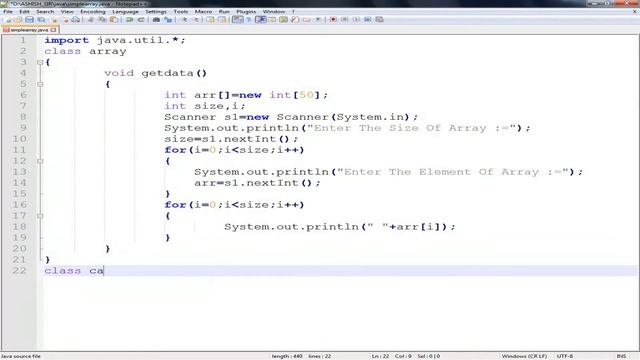The image size is (640, 360).
Task: Collapse the getdata fold on line 5
Action: click(x=40, y=84)
